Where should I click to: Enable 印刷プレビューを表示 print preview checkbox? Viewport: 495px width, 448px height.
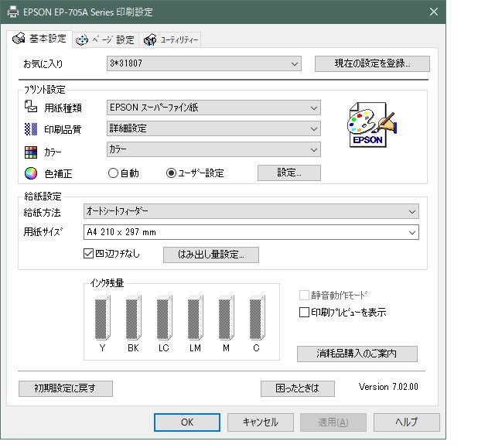tap(304, 313)
